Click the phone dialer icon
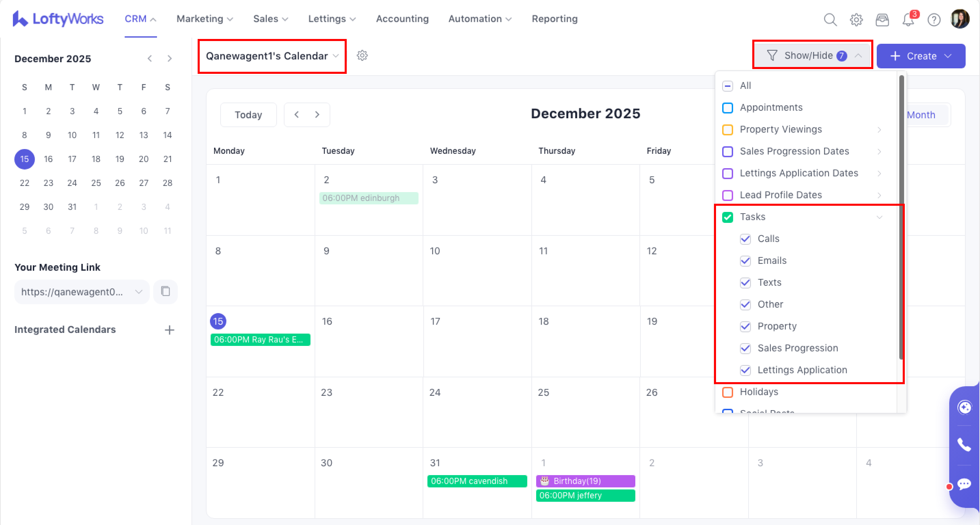Image resolution: width=980 pixels, height=525 pixels. [x=964, y=444]
